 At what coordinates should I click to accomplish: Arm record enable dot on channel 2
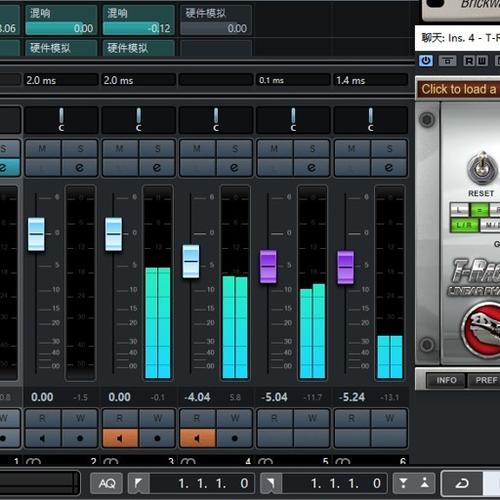[x=80, y=438]
